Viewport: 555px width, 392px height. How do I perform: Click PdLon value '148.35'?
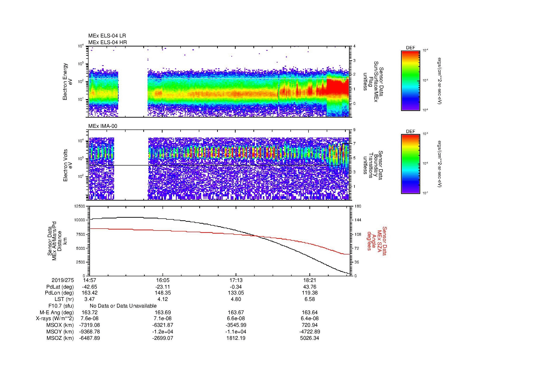(x=163, y=293)
